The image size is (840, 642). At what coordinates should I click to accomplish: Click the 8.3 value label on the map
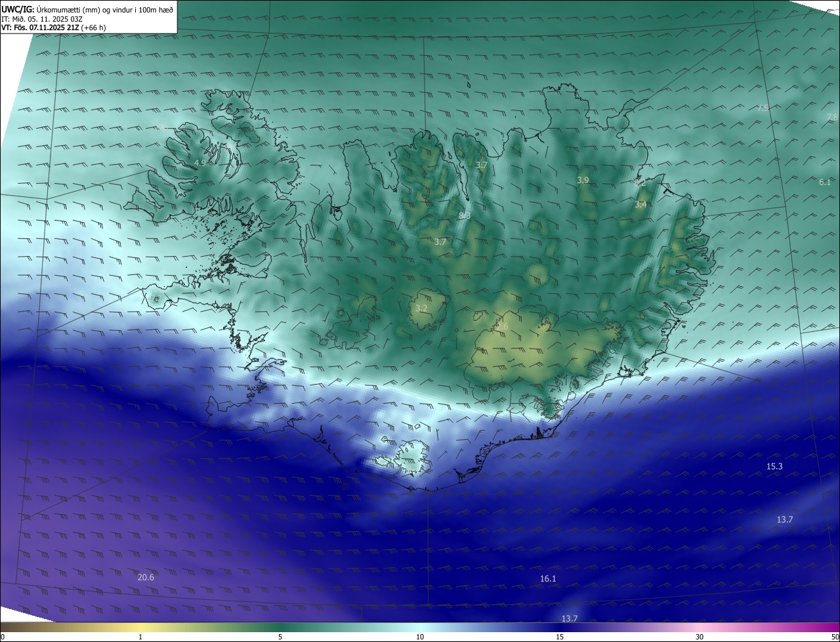(465, 216)
